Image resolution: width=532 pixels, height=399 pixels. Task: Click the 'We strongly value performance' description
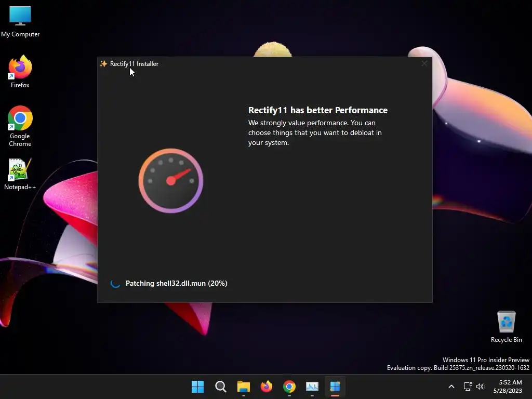[x=315, y=132]
